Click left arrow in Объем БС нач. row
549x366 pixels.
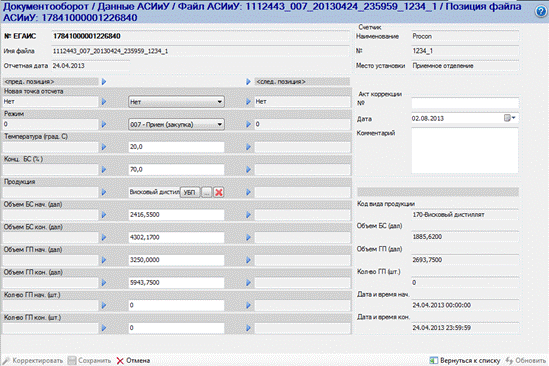[104, 215]
